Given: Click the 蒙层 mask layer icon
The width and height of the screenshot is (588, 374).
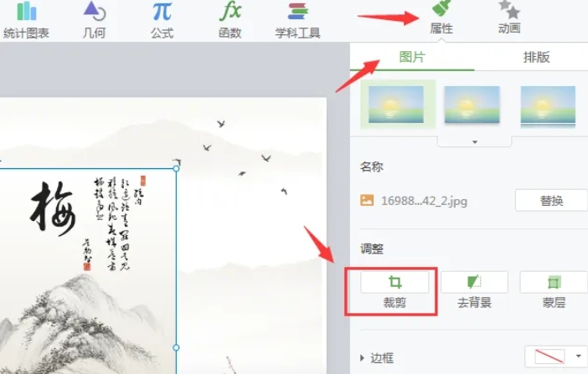Looking at the screenshot, I should 554,282.
